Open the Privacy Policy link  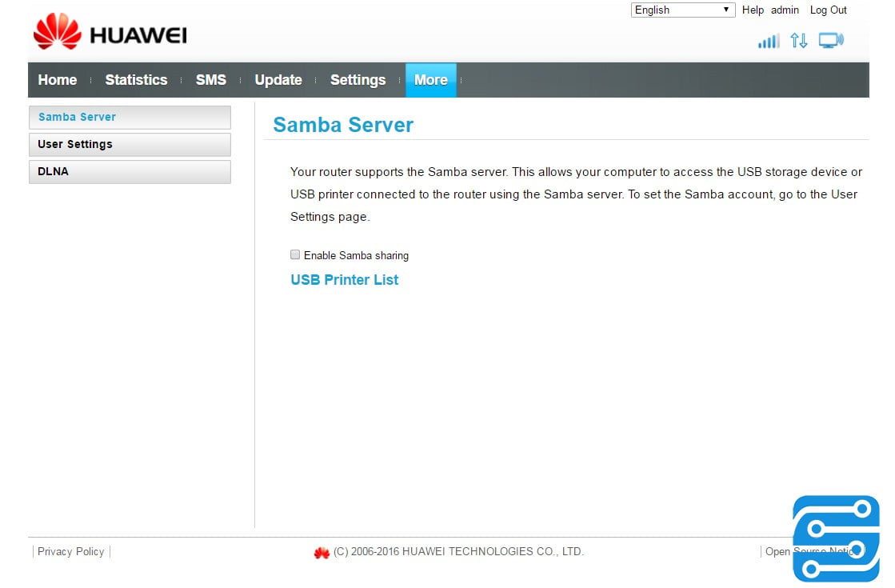tap(71, 551)
